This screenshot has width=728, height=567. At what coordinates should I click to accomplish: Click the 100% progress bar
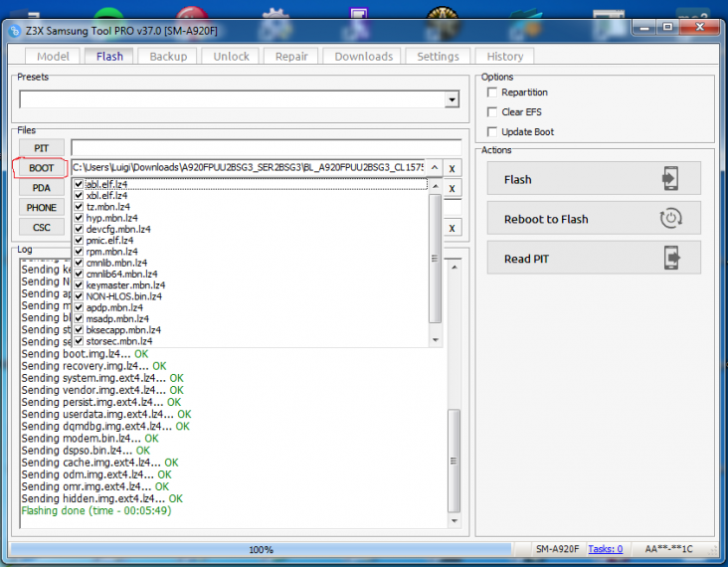pos(261,550)
